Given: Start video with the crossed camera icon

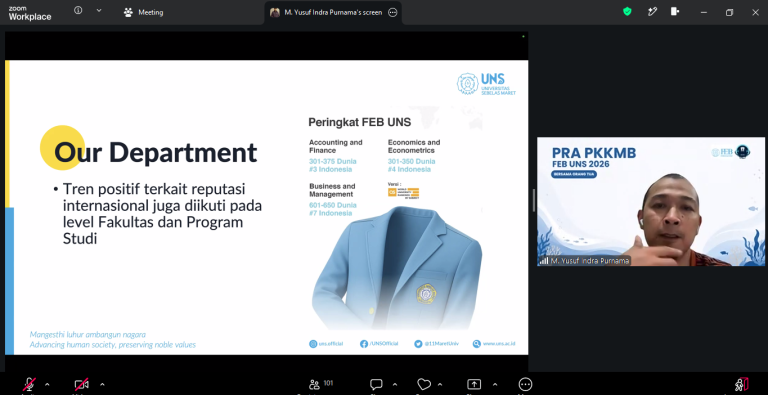Looking at the screenshot, I should click(x=81, y=385).
